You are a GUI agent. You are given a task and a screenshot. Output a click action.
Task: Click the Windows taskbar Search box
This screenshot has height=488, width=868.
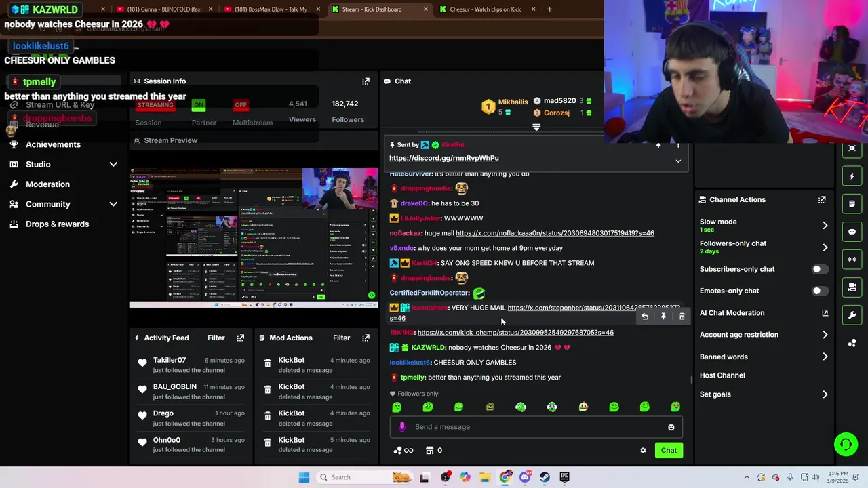(365, 477)
